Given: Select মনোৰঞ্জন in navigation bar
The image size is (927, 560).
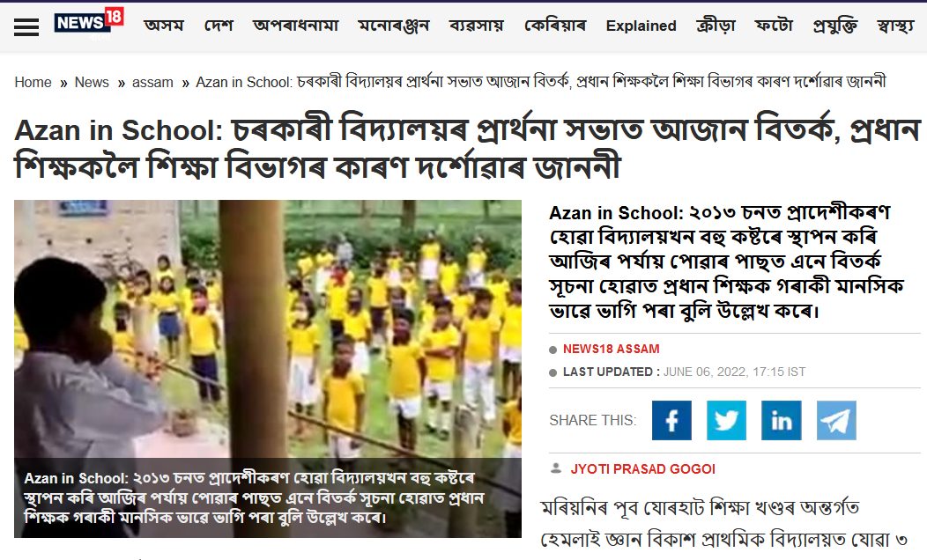Looking at the screenshot, I should (394, 26).
